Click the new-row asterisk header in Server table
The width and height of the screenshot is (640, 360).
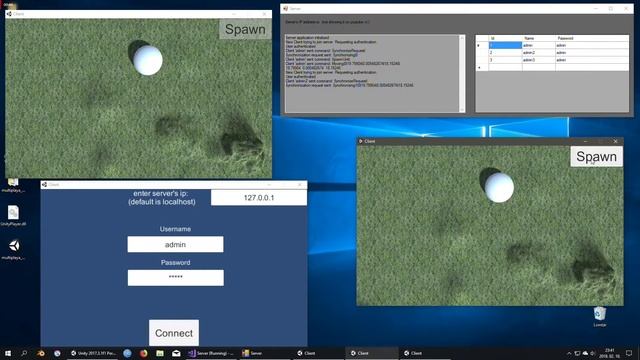482,67
